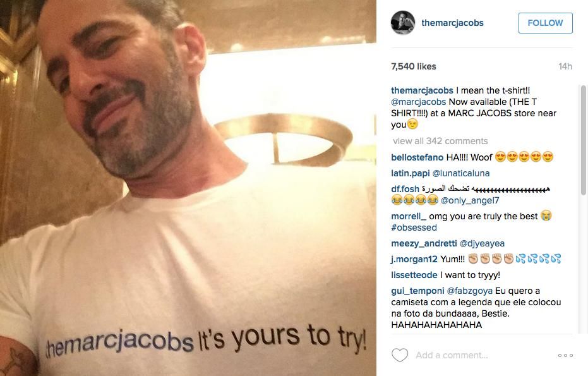Image resolution: width=588 pixels, height=376 pixels.
Task: Open j.morgan12's profile
Action: coord(414,259)
